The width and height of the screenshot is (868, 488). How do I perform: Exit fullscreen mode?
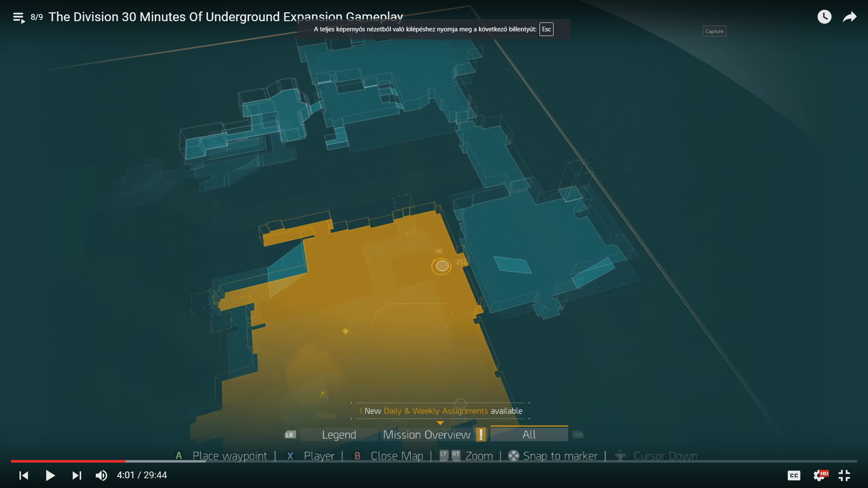pos(844,475)
